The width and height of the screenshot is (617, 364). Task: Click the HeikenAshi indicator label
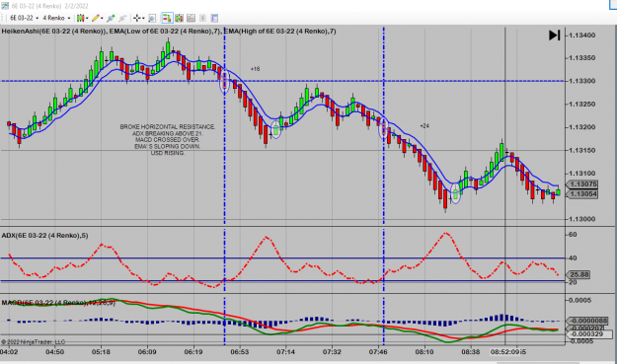(x=54, y=31)
